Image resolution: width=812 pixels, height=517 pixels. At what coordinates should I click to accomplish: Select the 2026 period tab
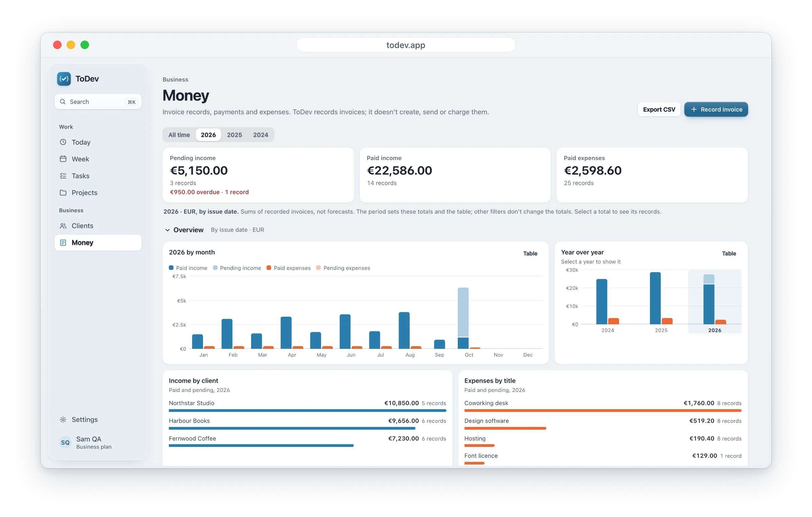[208, 135]
